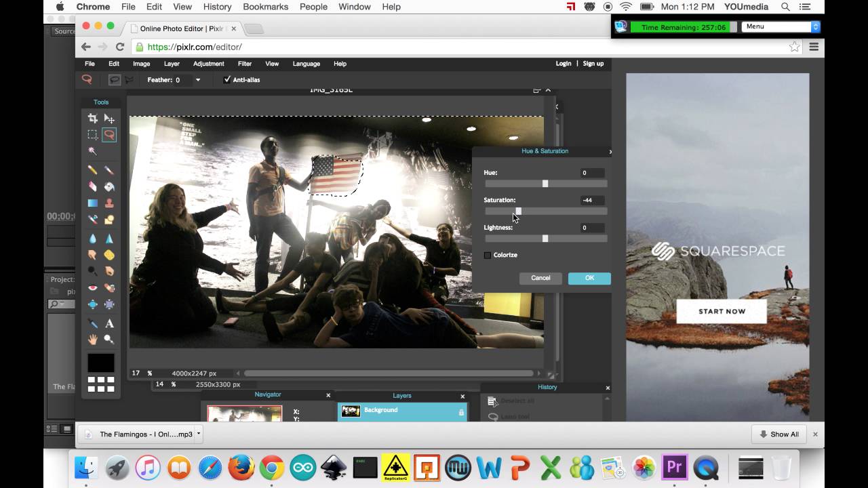The image size is (868, 488).
Task: Click the Saturation value field
Action: [592, 200]
